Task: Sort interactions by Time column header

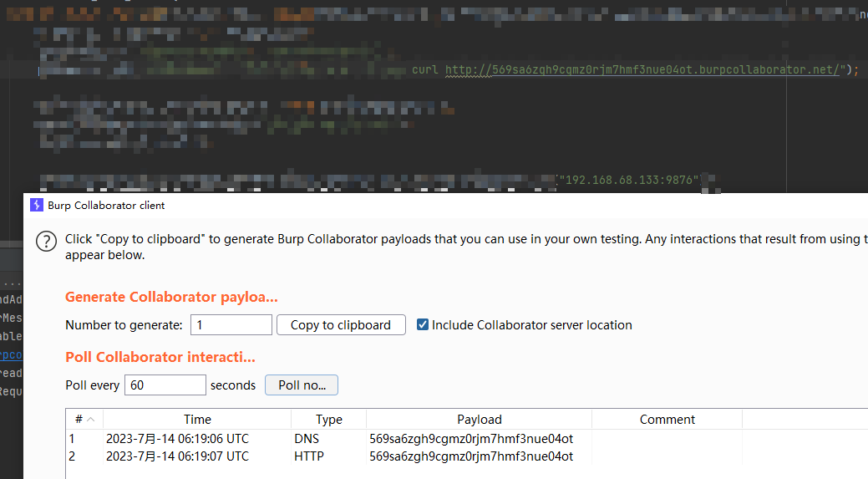Action: coord(197,419)
